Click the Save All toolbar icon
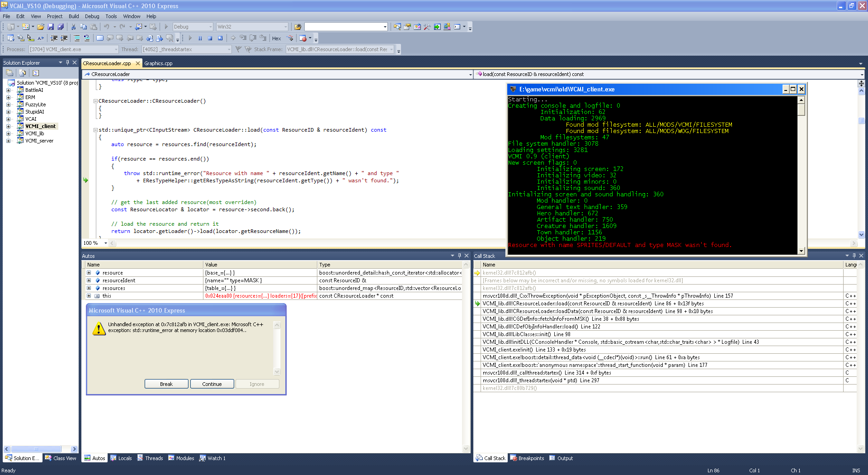 pyautogui.click(x=61, y=27)
